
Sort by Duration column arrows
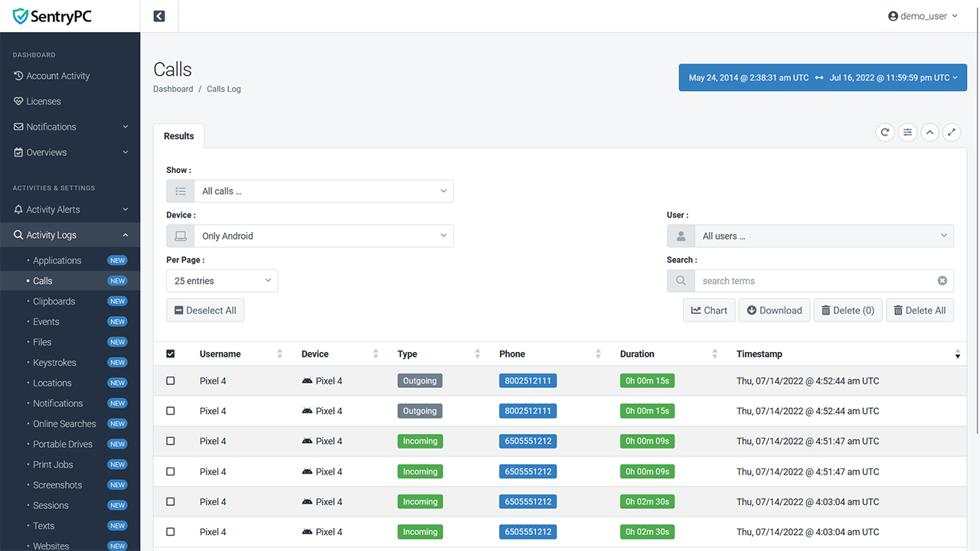point(715,354)
